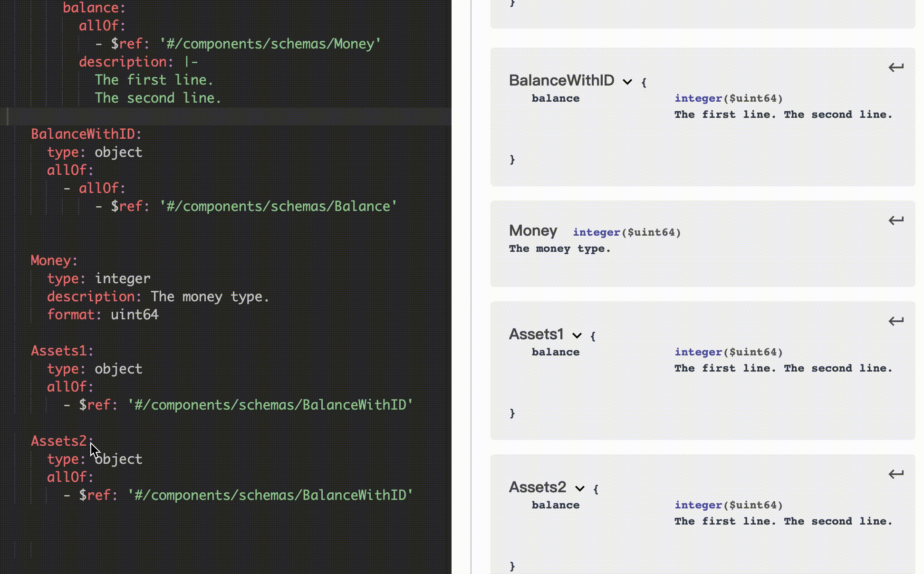Click the integer($uint64) type in Money card
This screenshot has height=574, width=924.
pos(627,232)
